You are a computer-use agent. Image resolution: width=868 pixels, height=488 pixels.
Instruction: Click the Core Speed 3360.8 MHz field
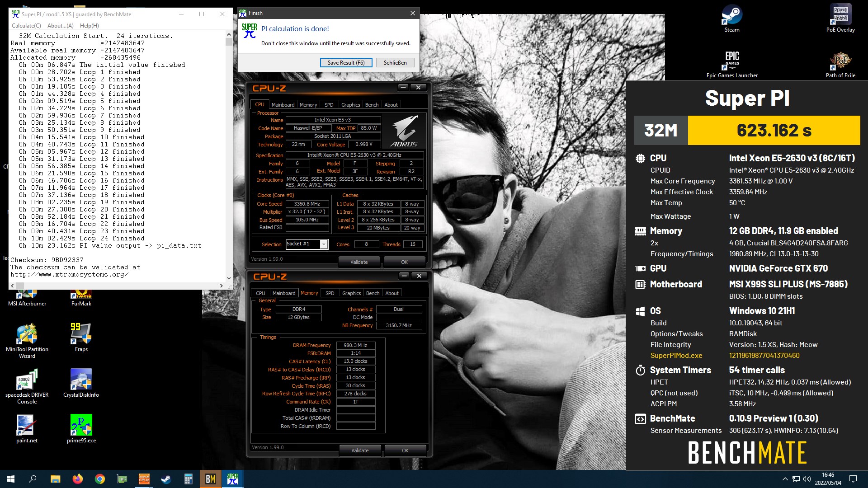point(307,204)
